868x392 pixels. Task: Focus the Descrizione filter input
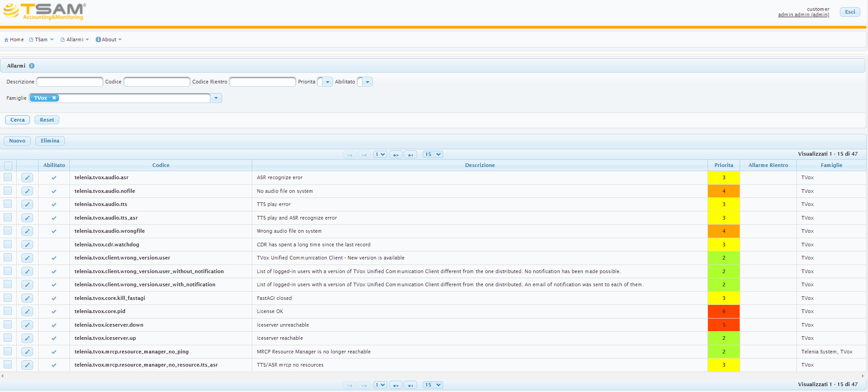click(x=70, y=82)
